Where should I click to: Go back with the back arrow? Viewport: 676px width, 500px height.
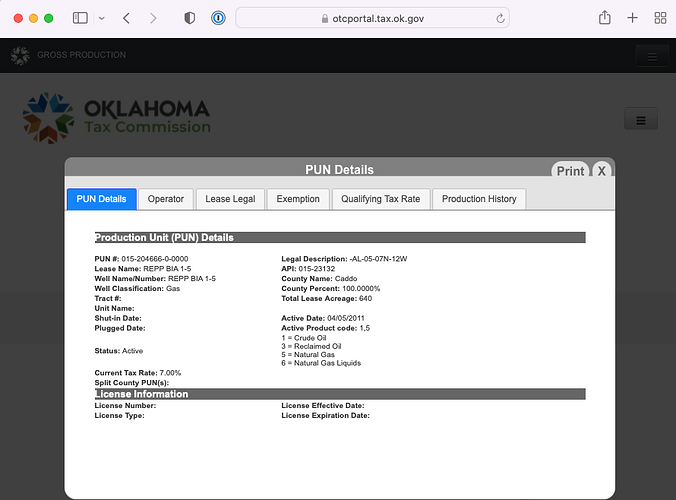click(x=126, y=18)
